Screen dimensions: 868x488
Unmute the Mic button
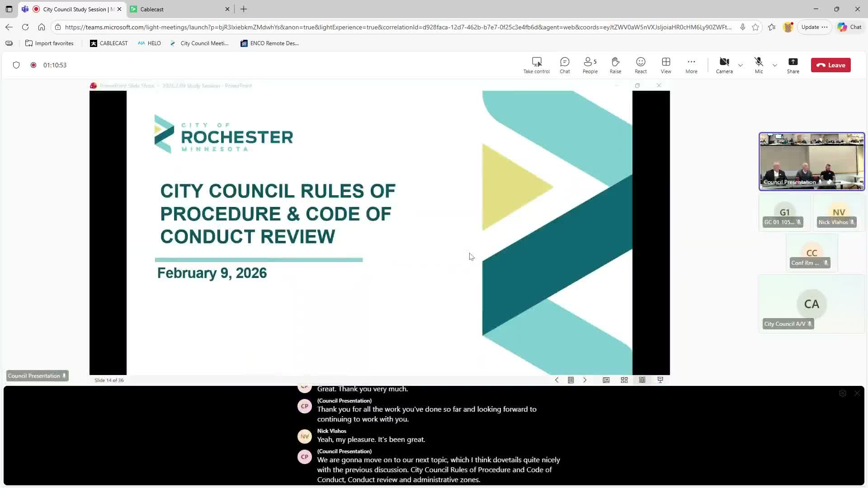click(x=759, y=65)
